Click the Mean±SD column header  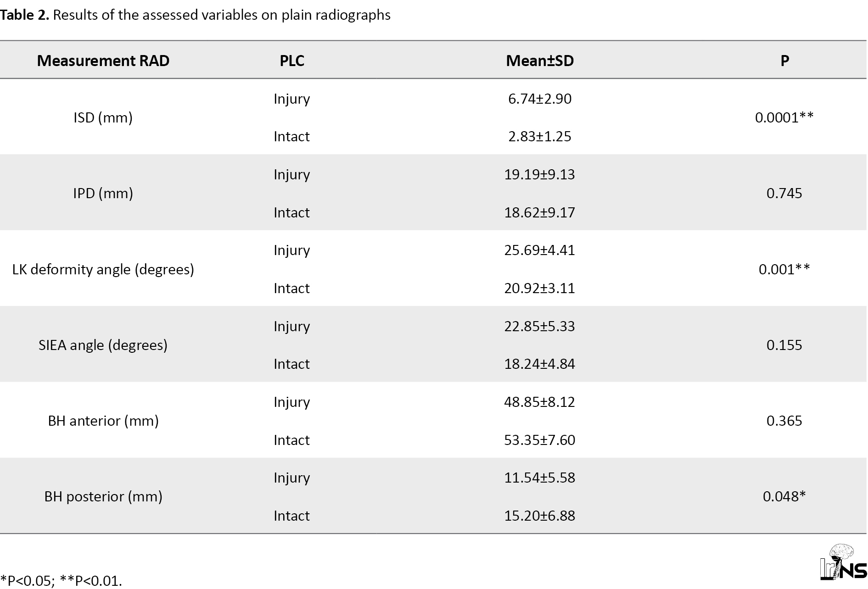click(x=540, y=61)
